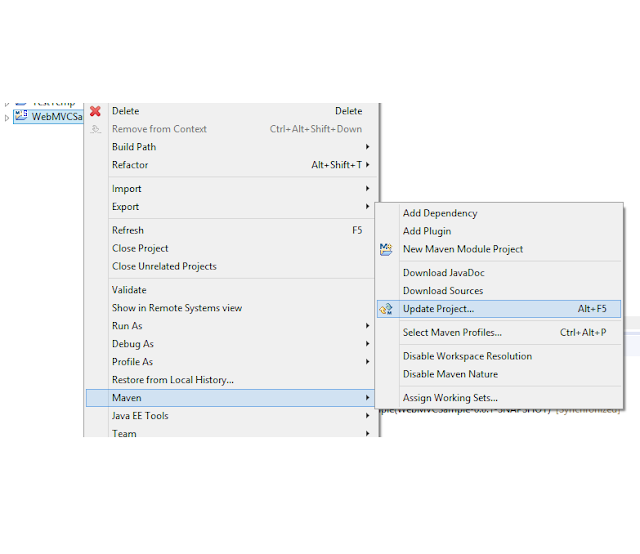This screenshot has height=554, width=640.
Task: Select the Import menu entry
Action: click(230, 188)
